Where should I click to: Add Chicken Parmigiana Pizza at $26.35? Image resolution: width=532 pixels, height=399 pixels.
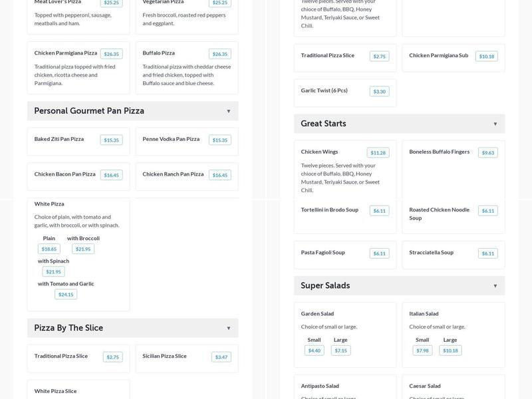point(111,54)
